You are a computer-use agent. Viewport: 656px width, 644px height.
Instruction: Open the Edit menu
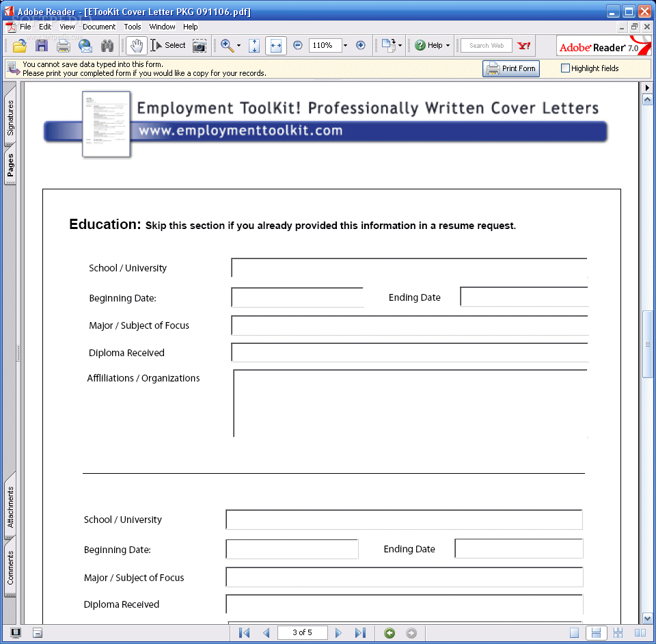tap(45, 27)
